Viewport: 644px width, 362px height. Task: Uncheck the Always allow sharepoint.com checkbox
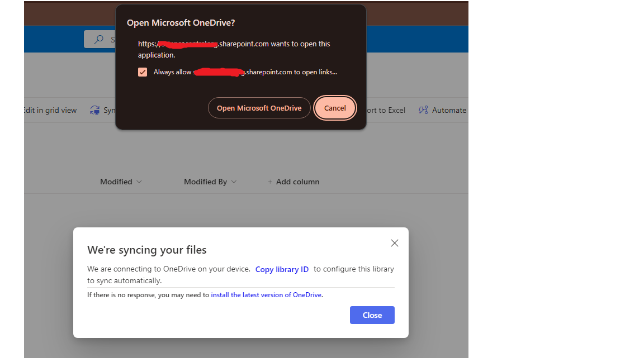(x=143, y=72)
